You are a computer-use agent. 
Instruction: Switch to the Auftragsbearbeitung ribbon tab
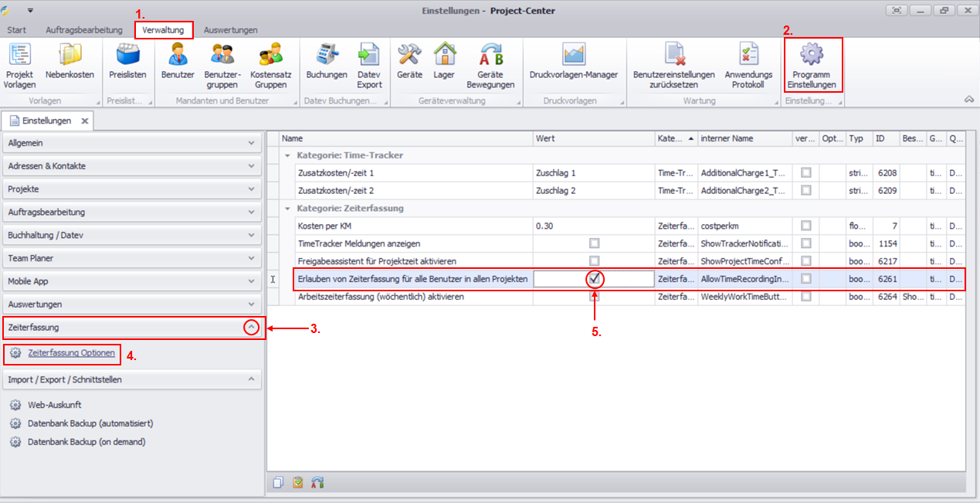[84, 30]
